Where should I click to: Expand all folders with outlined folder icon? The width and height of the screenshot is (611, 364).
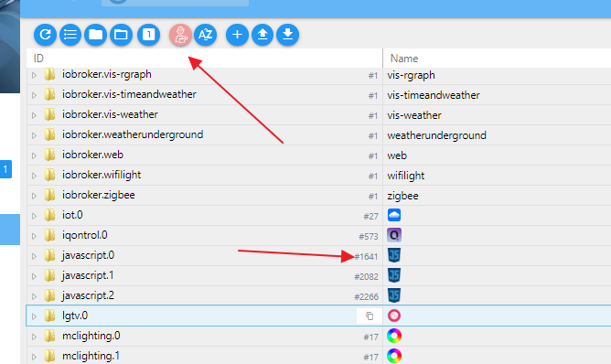click(121, 35)
